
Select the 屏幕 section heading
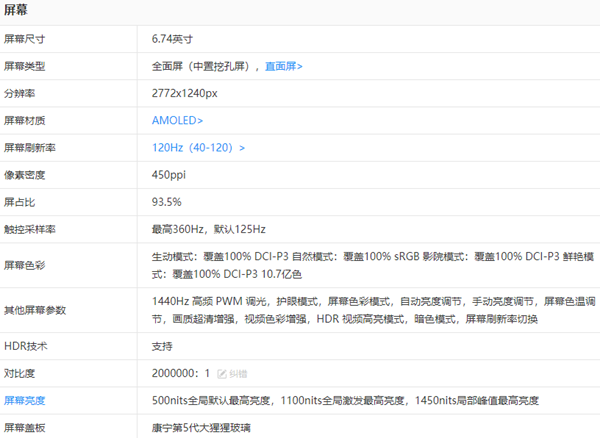(x=16, y=10)
